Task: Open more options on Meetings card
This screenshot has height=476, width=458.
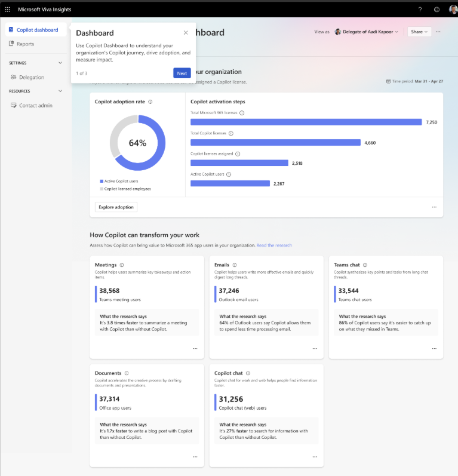Action: [x=195, y=349]
